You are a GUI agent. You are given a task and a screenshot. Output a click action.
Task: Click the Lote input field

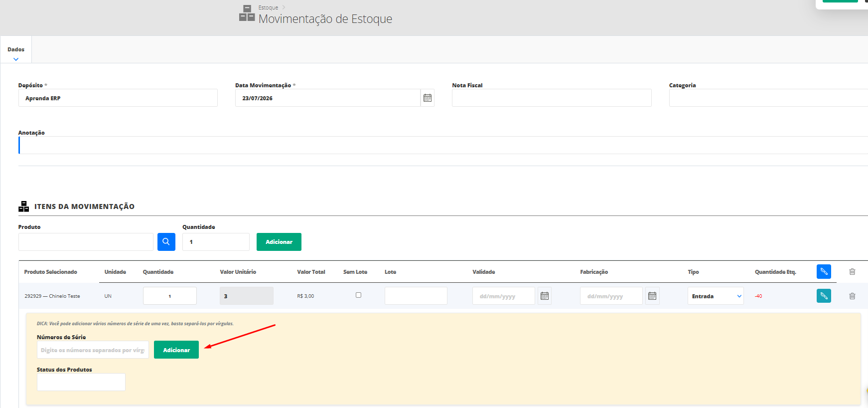click(416, 296)
